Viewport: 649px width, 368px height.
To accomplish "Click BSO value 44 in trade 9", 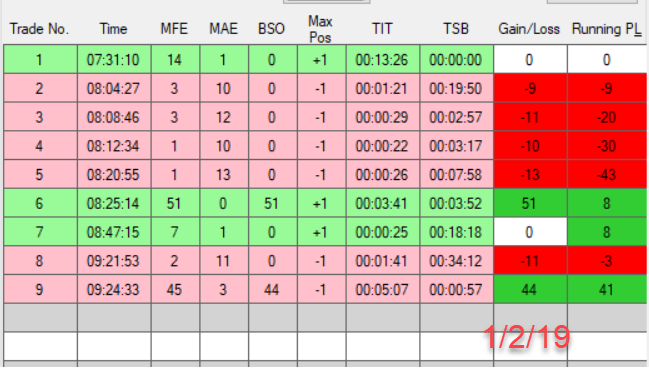I will click(272, 289).
